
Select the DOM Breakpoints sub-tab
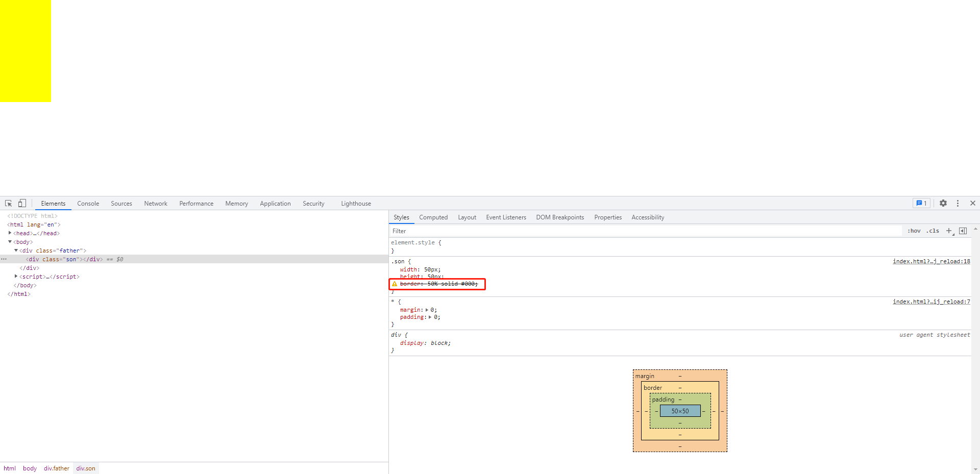(560, 217)
